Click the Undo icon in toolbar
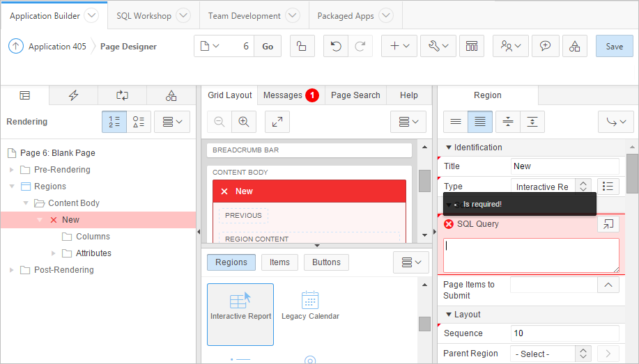 tap(336, 46)
